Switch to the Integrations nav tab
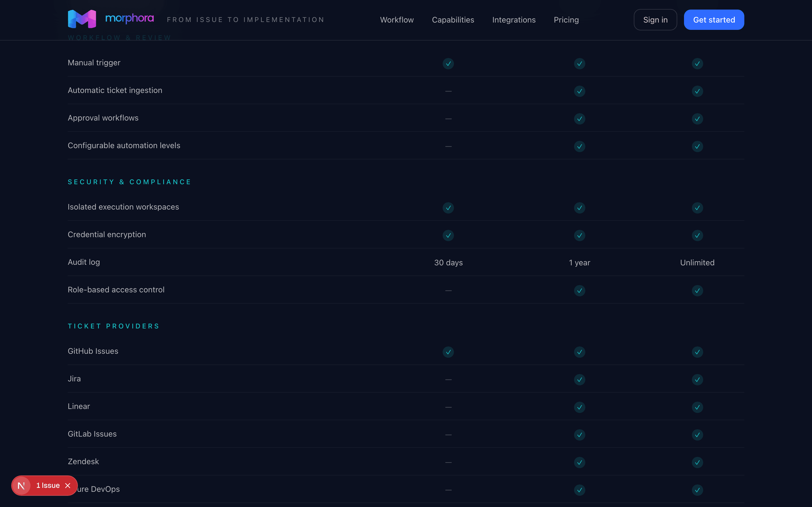Image resolution: width=812 pixels, height=507 pixels. click(x=514, y=20)
